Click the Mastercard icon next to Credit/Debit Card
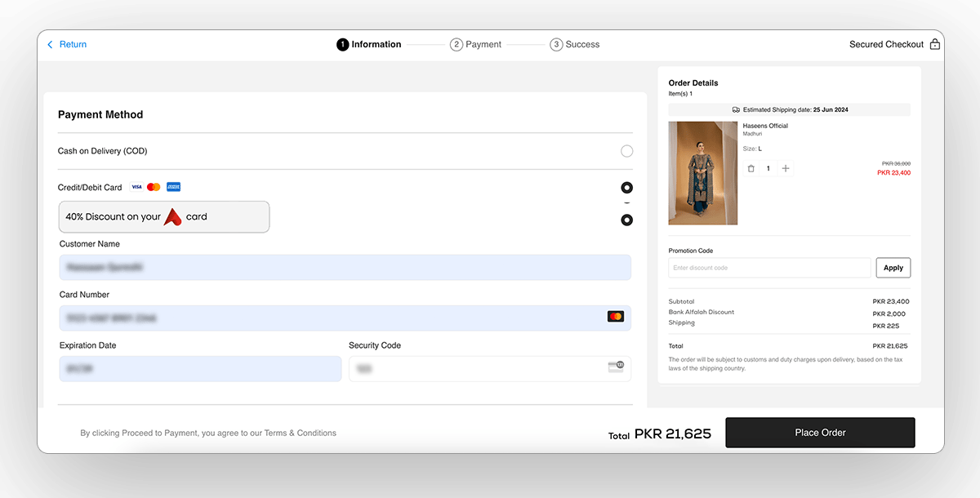This screenshot has height=498, width=980. click(x=154, y=187)
